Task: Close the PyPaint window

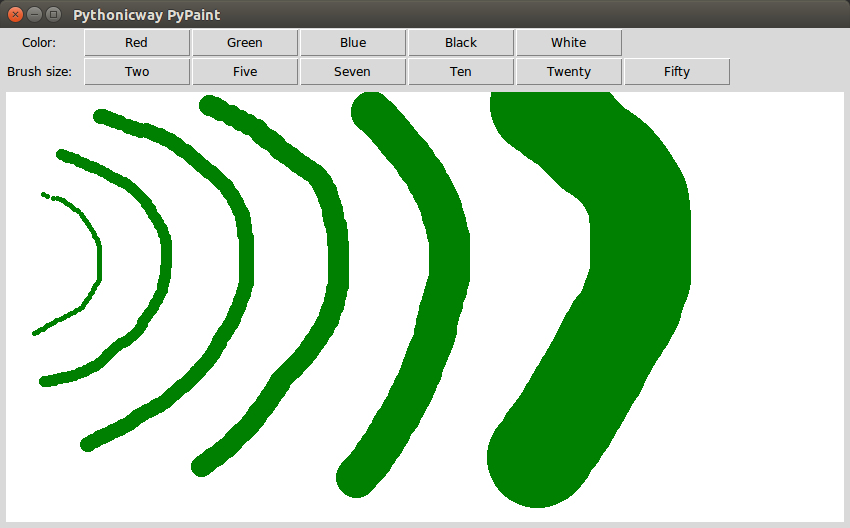Action: (x=15, y=15)
